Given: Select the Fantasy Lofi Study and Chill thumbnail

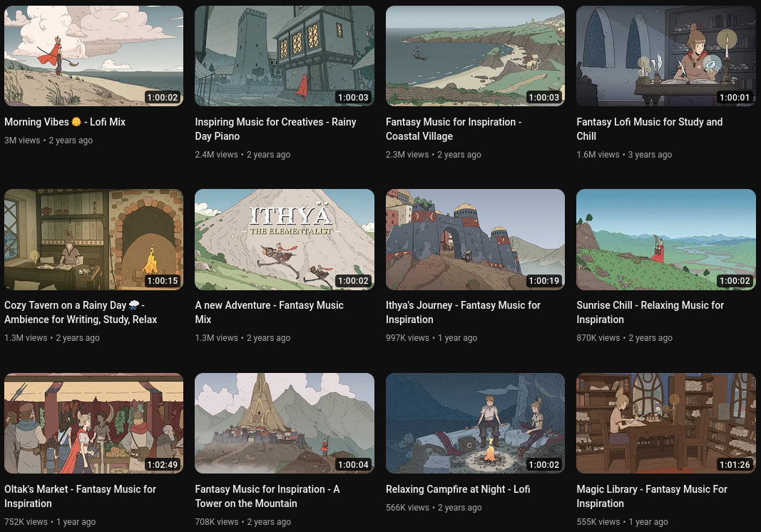Looking at the screenshot, I should tap(665, 56).
